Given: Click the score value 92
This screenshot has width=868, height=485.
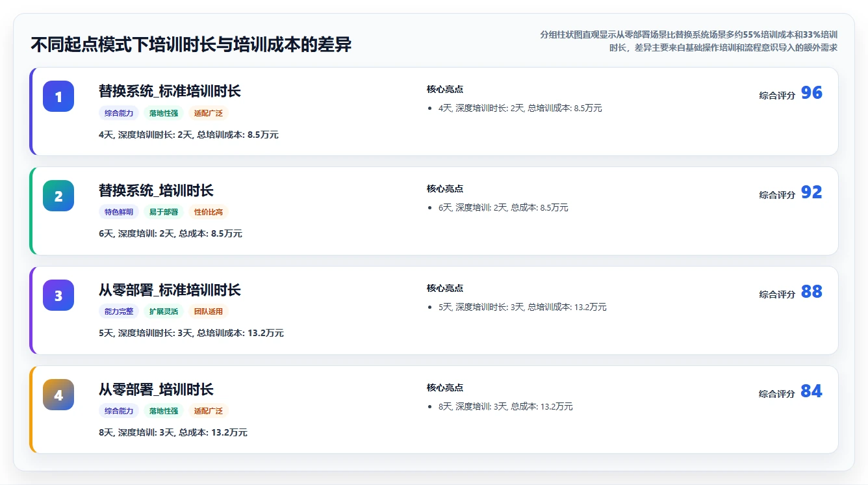Looking at the screenshot, I should 811,192.
